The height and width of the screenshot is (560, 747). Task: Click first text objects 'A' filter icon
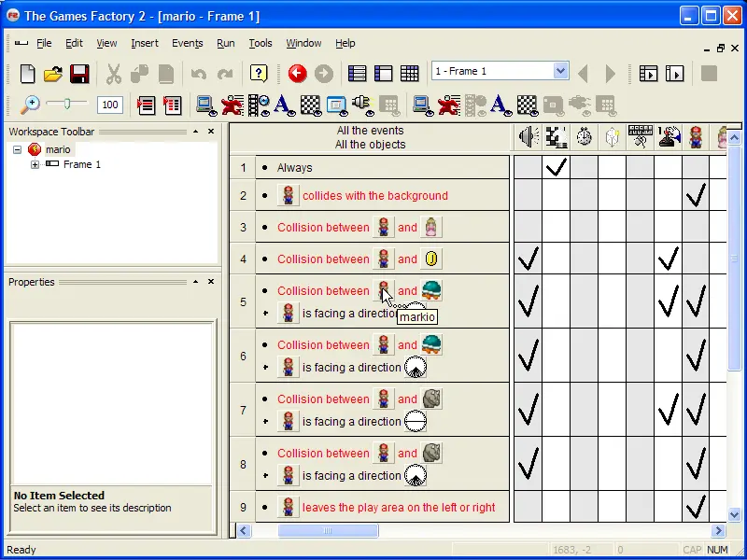tap(285, 105)
